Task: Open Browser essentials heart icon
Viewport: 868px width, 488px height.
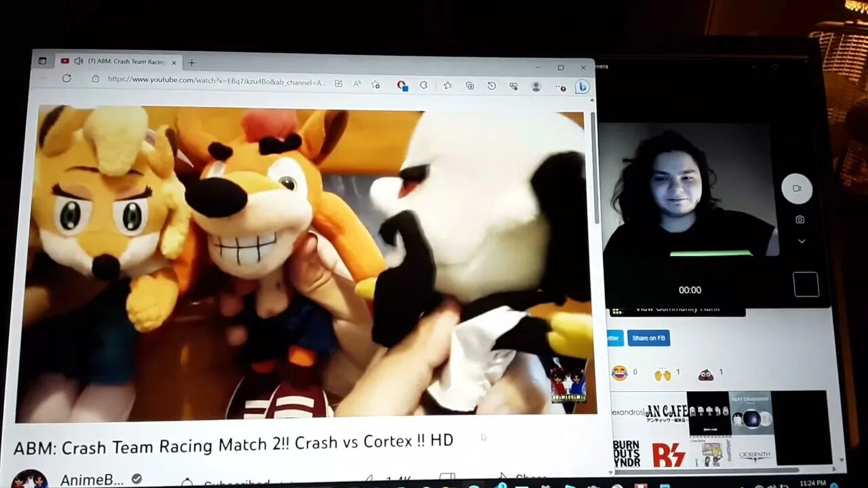Action: [x=513, y=87]
